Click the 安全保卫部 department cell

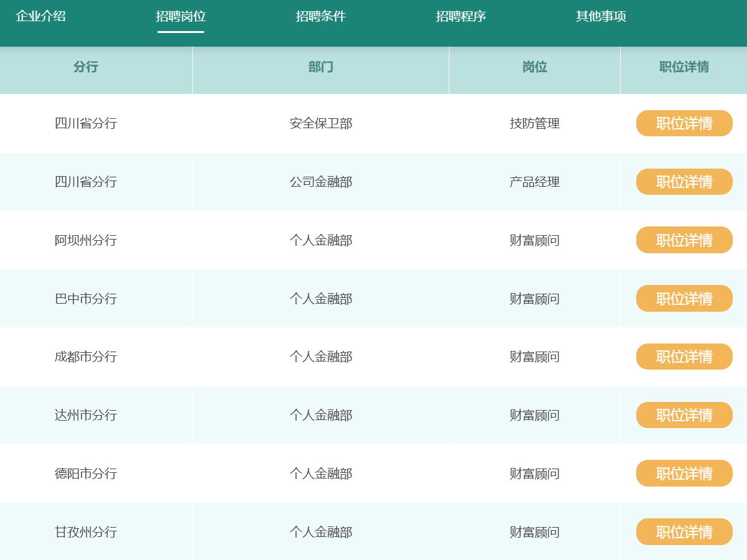coord(321,123)
